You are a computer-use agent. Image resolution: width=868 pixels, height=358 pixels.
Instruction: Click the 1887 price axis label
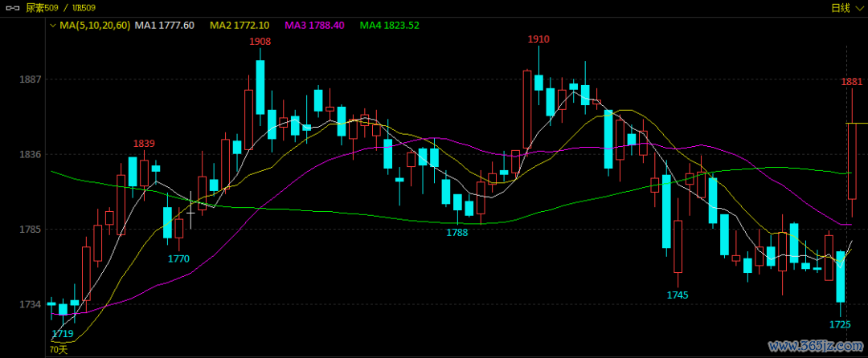(30, 79)
